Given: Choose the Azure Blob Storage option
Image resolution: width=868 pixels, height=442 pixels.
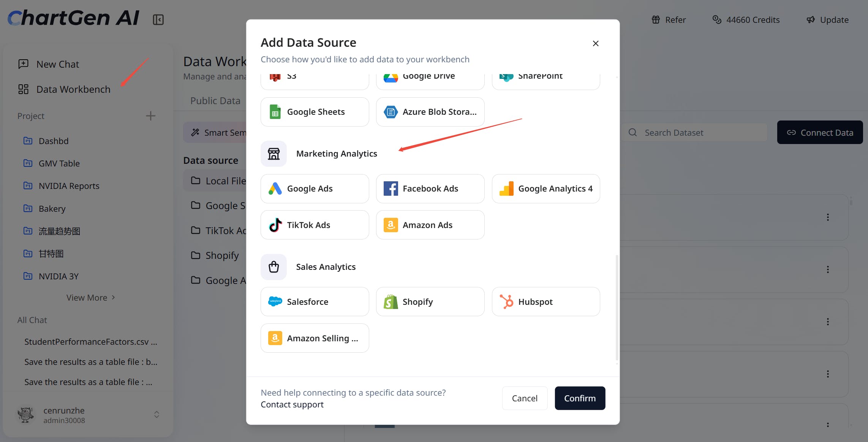Looking at the screenshot, I should (430, 112).
